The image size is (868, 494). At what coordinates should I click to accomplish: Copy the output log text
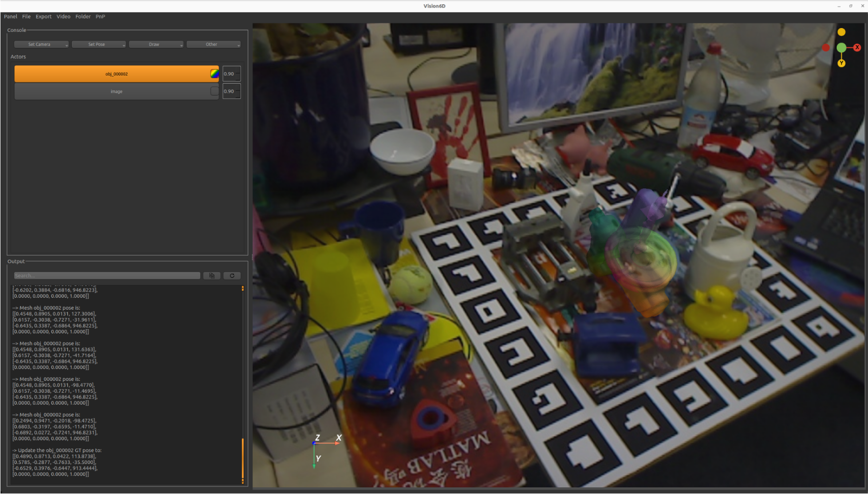click(212, 275)
